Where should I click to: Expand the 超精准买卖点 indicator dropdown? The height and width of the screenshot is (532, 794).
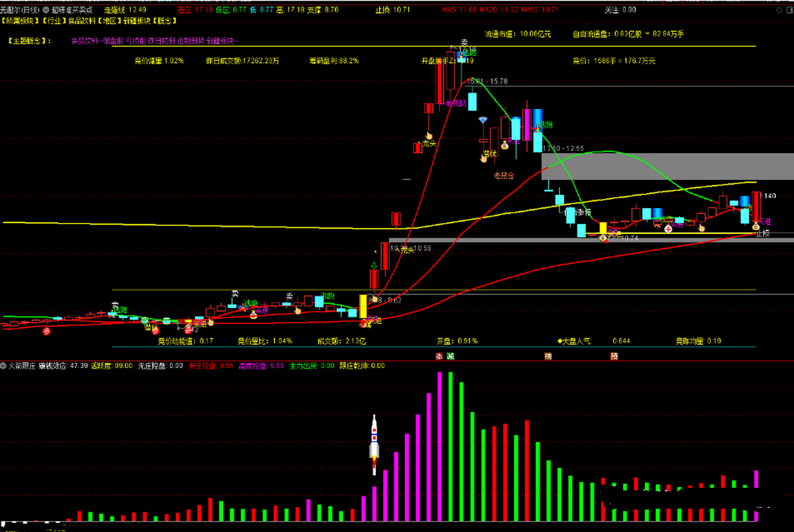click(46, 10)
